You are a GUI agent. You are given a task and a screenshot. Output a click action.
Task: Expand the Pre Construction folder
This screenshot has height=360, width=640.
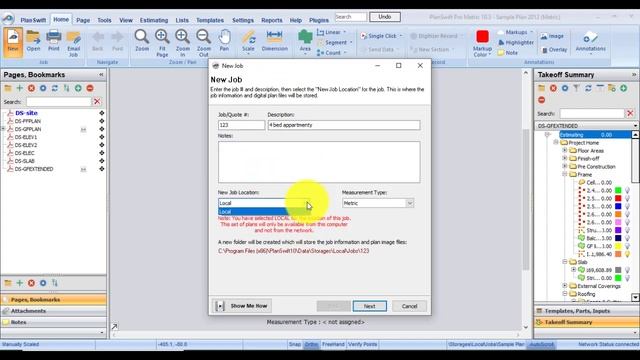click(x=565, y=167)
